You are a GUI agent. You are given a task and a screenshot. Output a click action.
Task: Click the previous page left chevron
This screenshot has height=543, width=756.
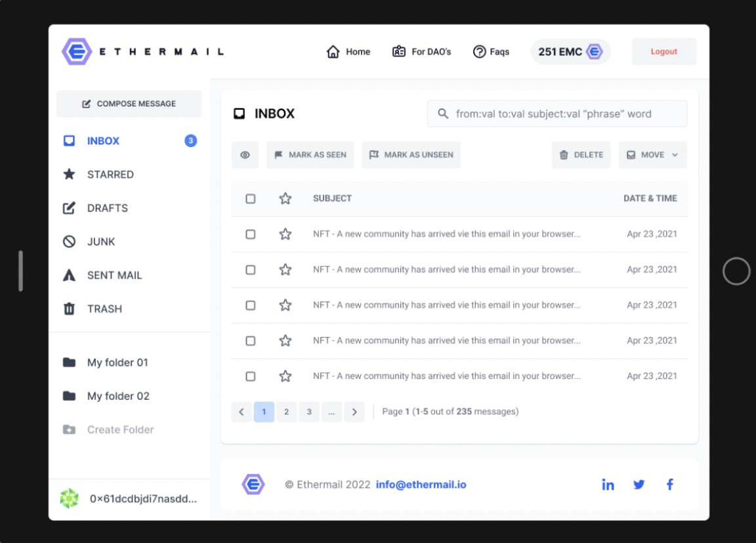241,412
